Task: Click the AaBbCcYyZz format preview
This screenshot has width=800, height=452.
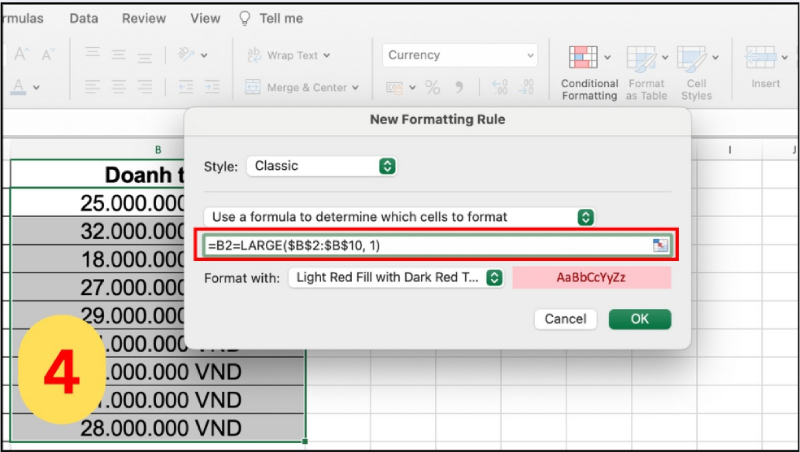Action: point(591,278)
